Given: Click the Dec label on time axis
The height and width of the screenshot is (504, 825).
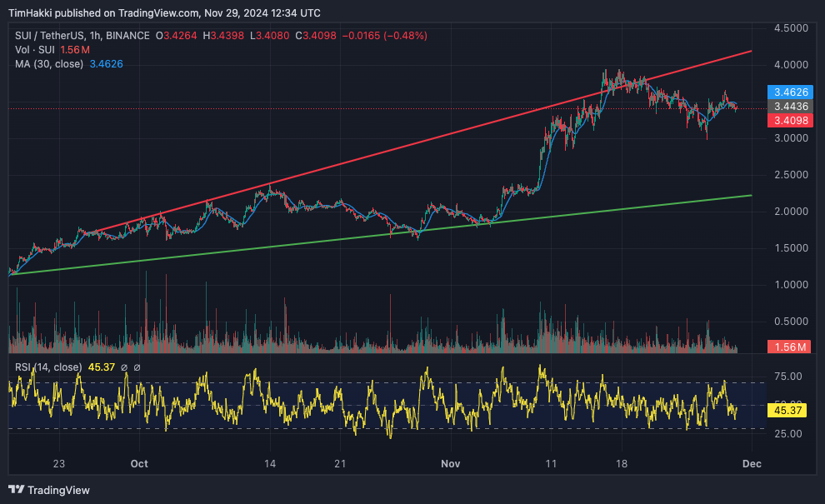Looking at the screenshot, I should 751,463.
